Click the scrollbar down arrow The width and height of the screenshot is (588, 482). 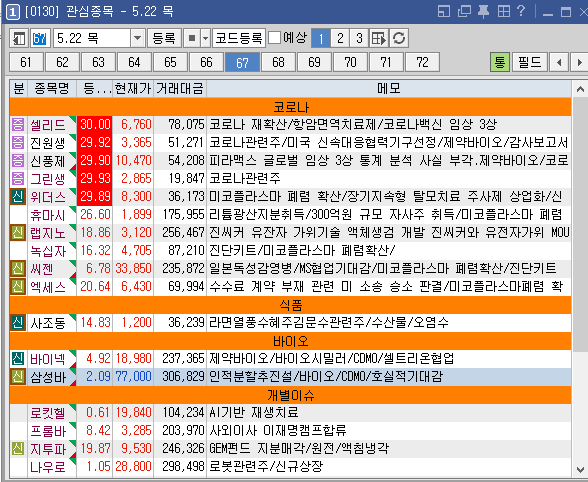point(580,469)
